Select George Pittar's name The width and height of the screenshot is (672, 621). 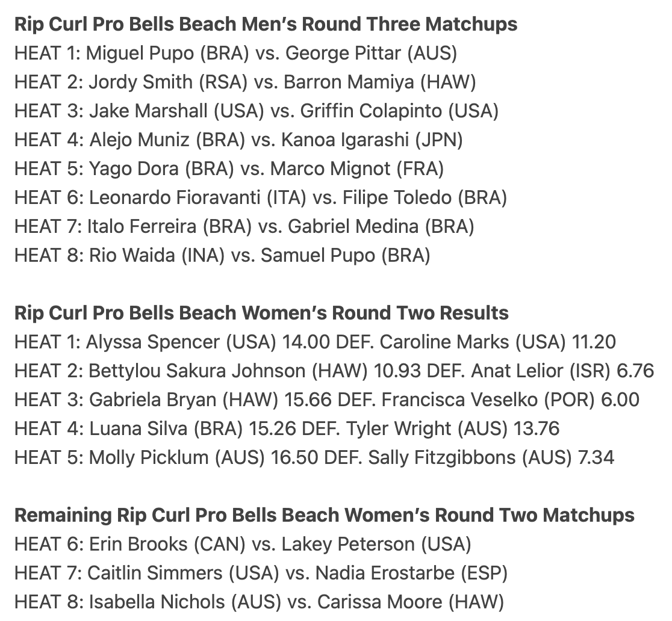tap(343, 53)
